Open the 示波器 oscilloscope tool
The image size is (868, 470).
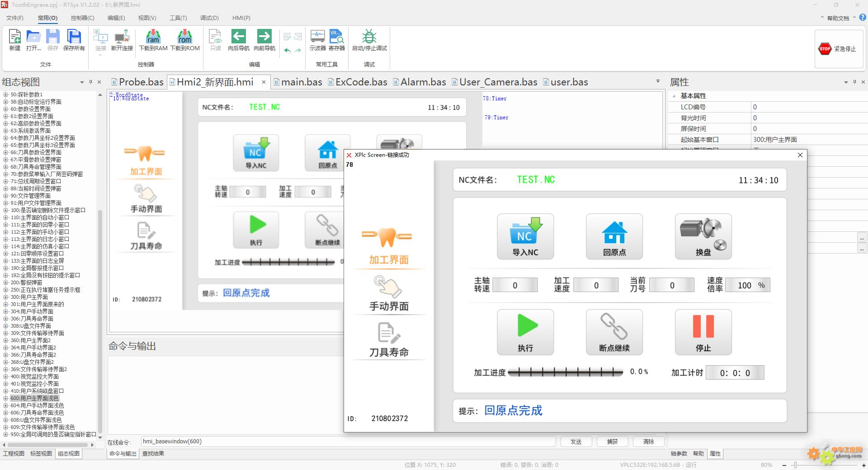pyautogui.click(x=317, y=40)
